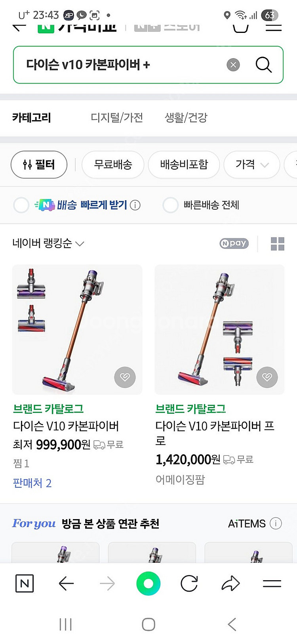Reload page with browser refresh icon
The image size is (297, 644).
[x=189, y=583]
